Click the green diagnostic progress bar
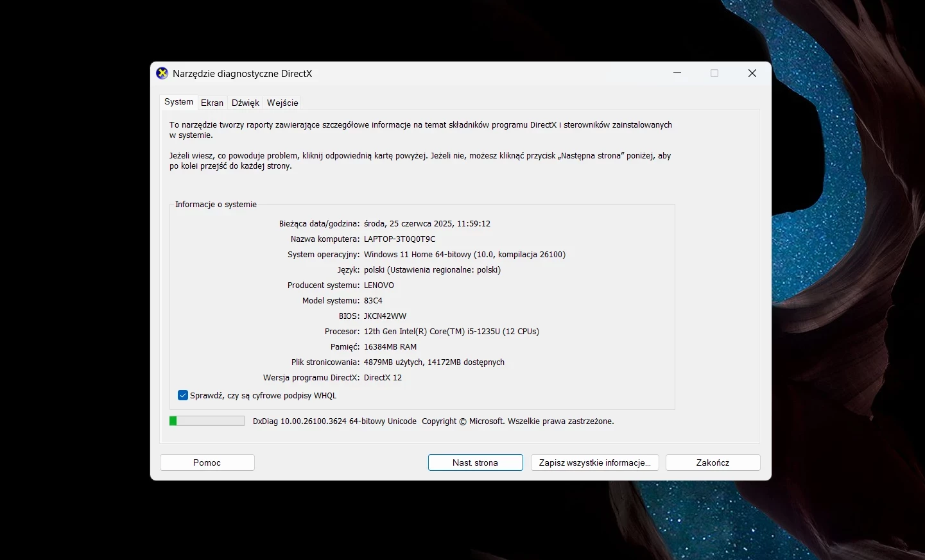Image resolution: width=925 pixels, height=560 pixels. click(x=207, y=421)
